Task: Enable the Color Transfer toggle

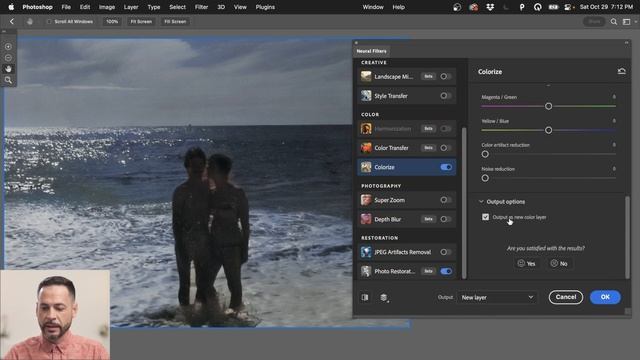Action: [445, 148]
